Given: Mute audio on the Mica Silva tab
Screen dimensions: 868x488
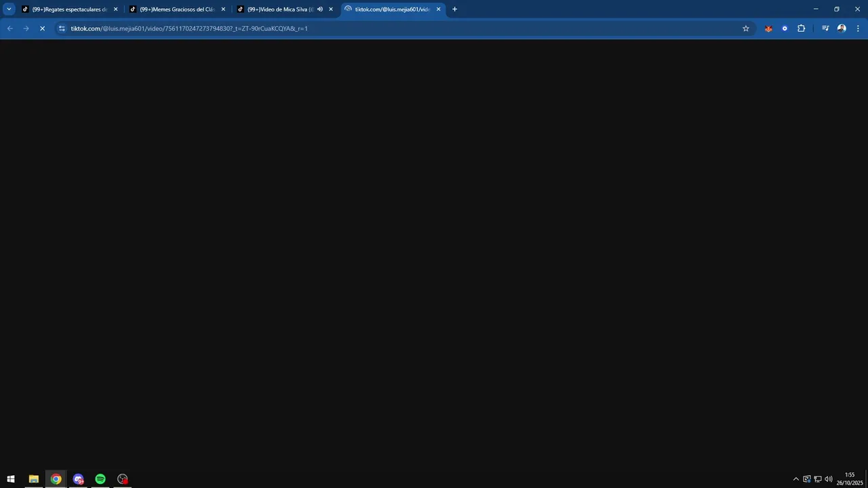Looking at the screenshot, I should tap(320, 9).
